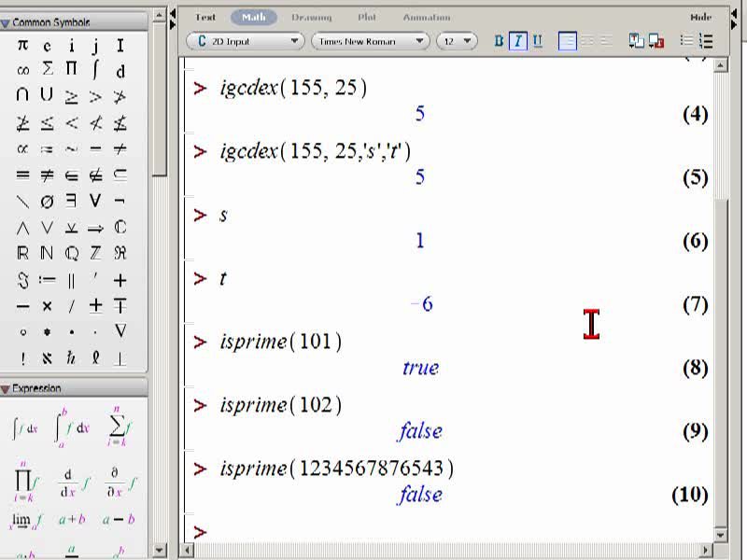This screenshot has width=747, height=560.
Task: Switch to the Text tab
Action: coord(205,17)
